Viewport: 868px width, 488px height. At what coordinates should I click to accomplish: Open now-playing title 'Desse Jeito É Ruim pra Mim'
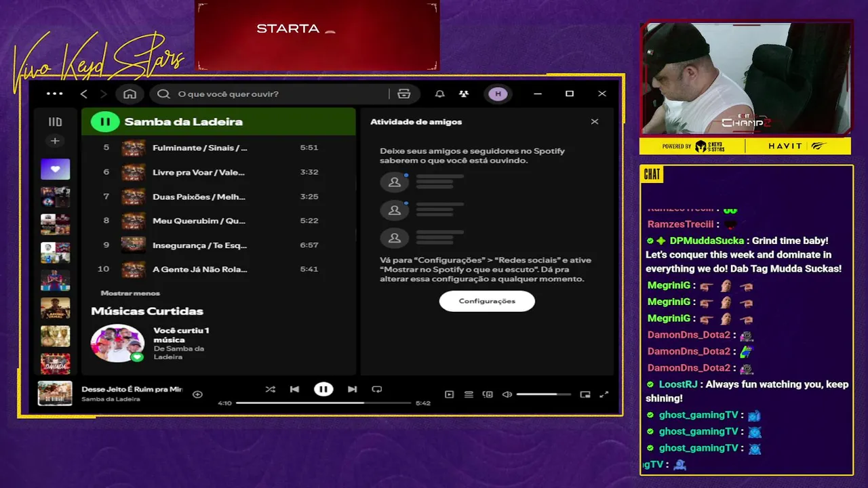click(132, 390)
